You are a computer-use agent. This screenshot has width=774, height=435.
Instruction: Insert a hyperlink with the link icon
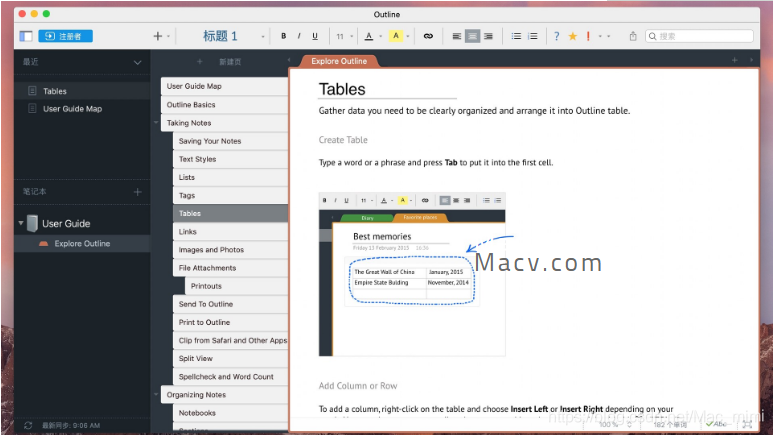(x=428, y=36)
